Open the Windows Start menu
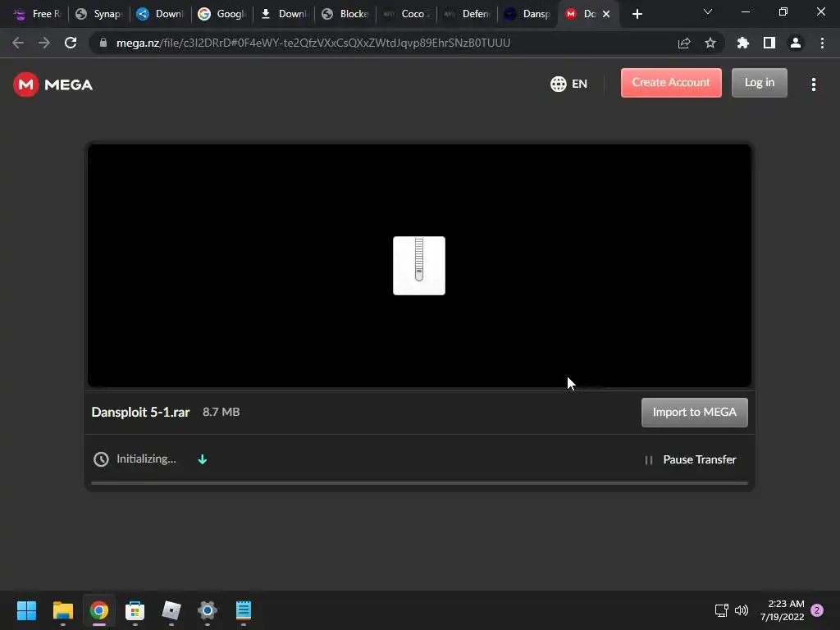Screen dimensions: 840x630 click(26, 610)
